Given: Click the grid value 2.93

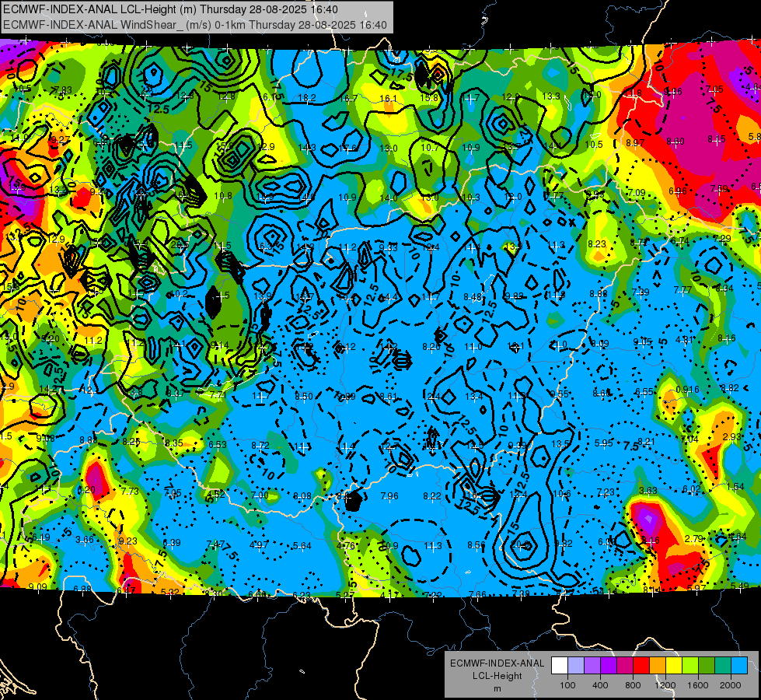Looking at the screenshot, I should [732, 436].
